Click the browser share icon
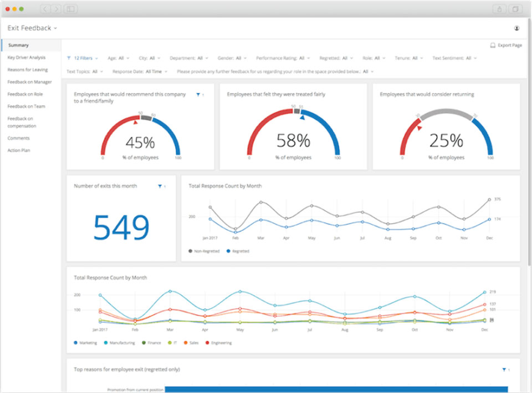Viewport: 532px width, 393px height. (499, 9)
